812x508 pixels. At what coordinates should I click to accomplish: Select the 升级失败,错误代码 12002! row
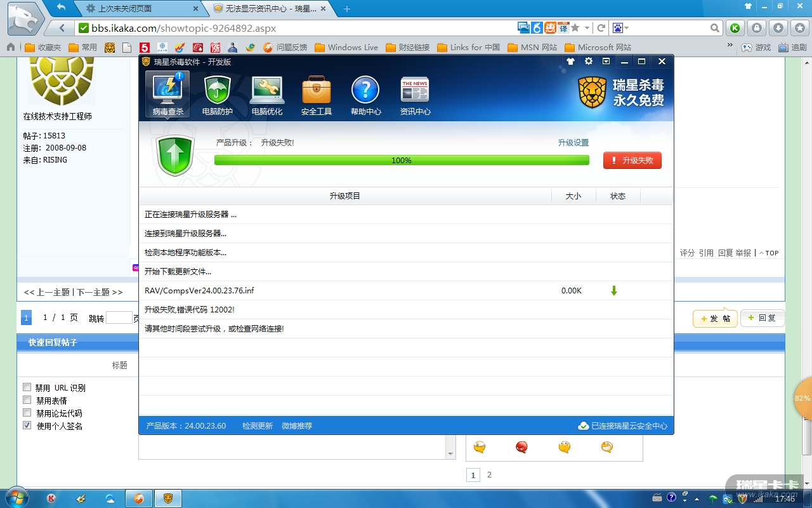[x=406, y=310]
